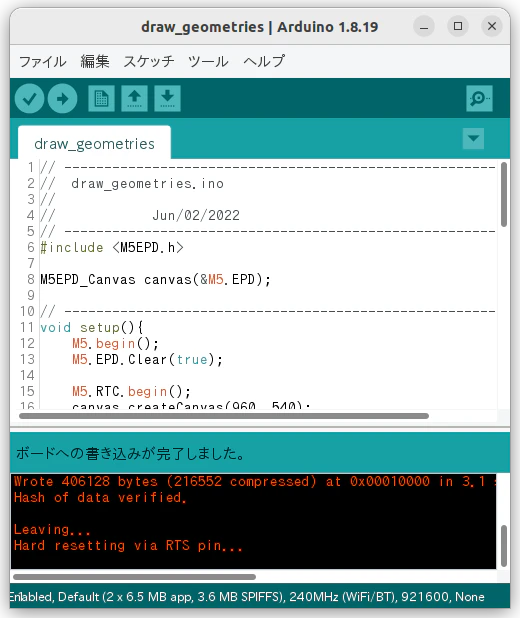
Task: Click the #include <M5EPD.h> line
Action: coord(112,248)
